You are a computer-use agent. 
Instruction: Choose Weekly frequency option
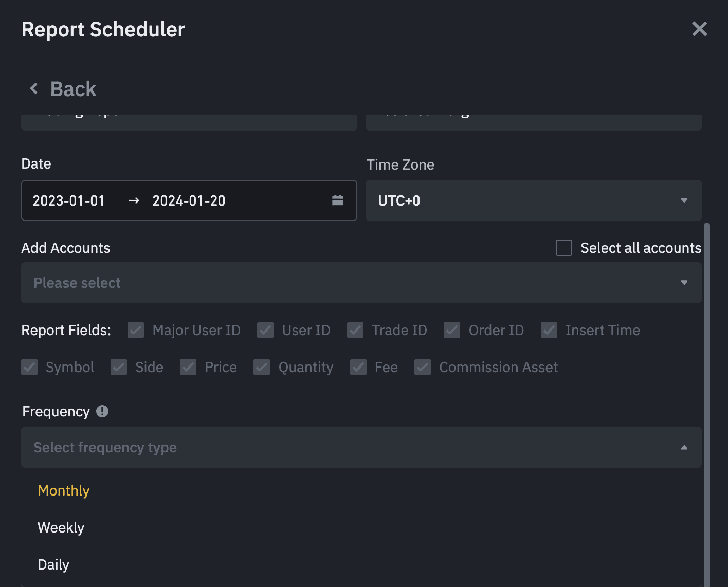61,527
